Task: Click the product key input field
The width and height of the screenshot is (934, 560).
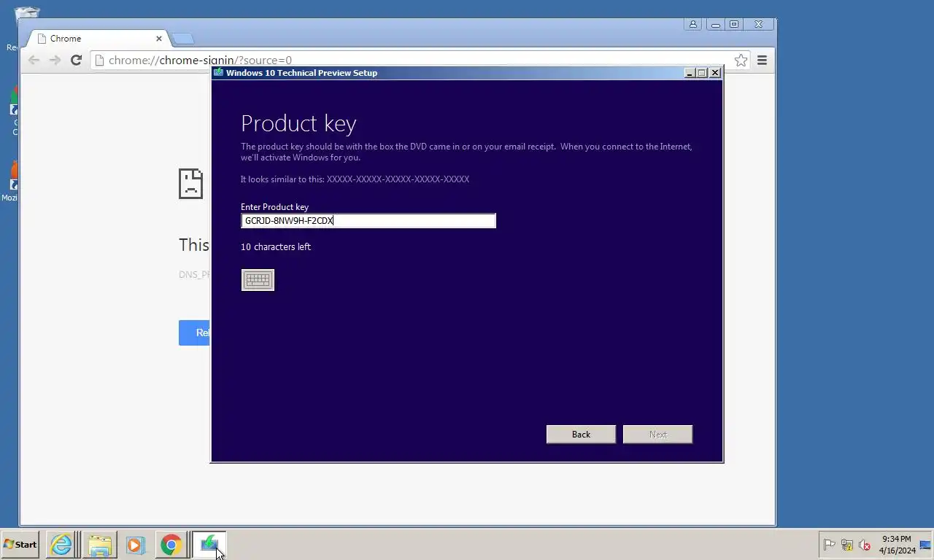Action: click(x=368, y=221)
